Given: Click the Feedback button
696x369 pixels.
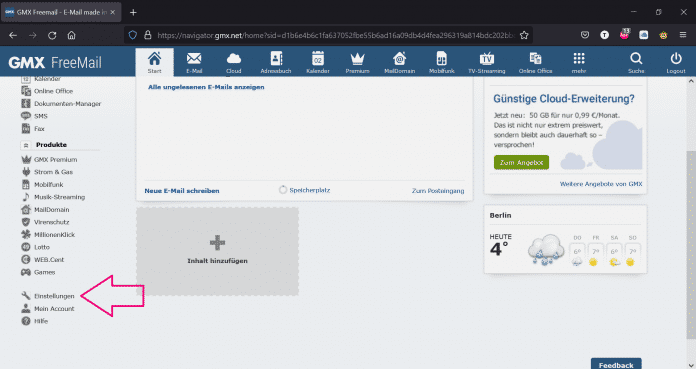Looking at the screenshot, I should tap(616, 364).
